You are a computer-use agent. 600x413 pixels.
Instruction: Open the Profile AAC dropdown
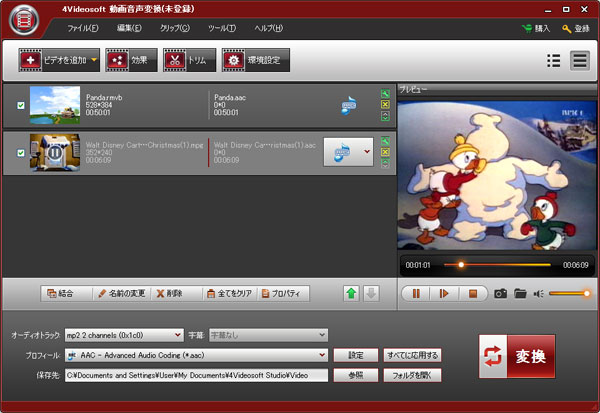(x=196, y=355)
